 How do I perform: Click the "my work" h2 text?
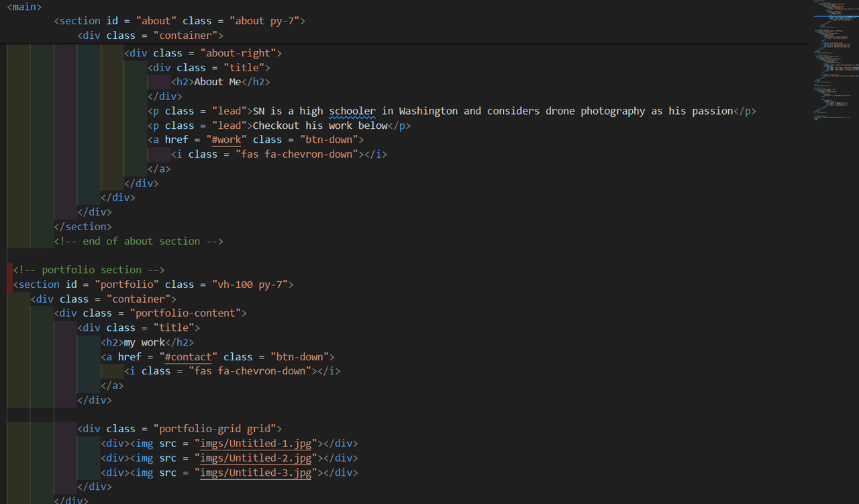click(x=144, y=342)
